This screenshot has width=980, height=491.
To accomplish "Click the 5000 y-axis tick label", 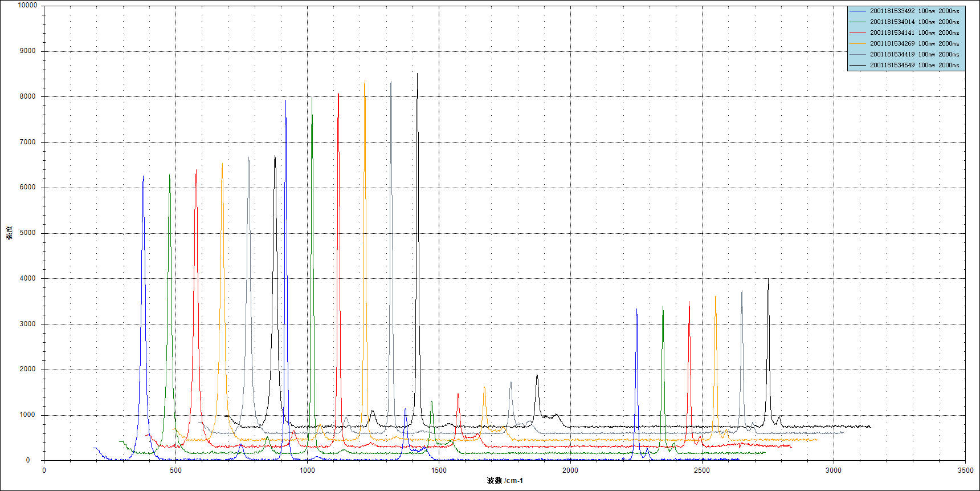I will (x=27, y=233).
